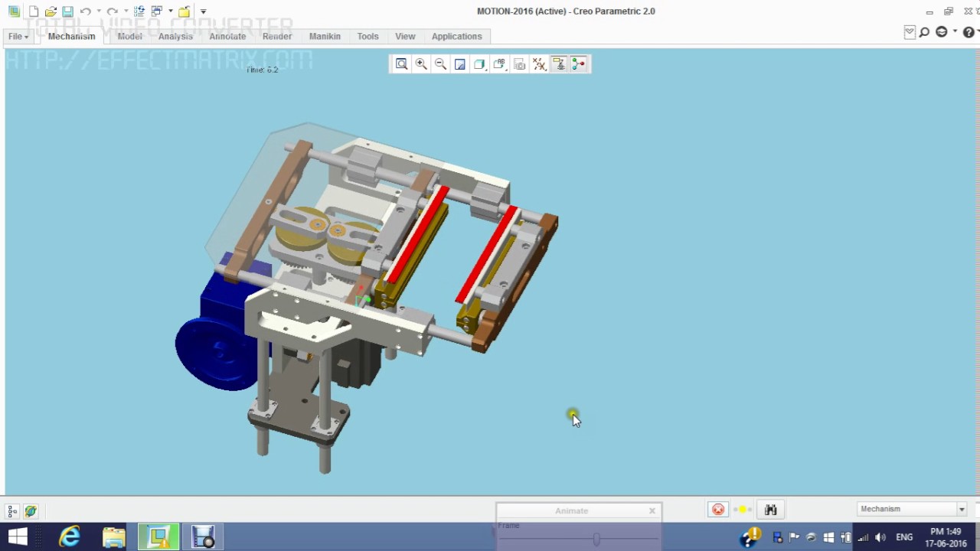Open the Customize Quick Access Toolbar arrow

click(203, 11)
